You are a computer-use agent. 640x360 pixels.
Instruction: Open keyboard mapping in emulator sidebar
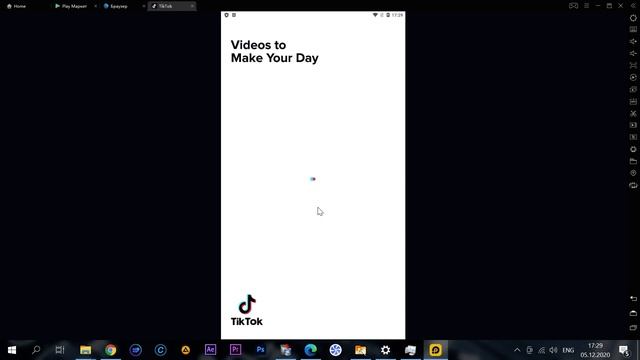tap(633, 29)
